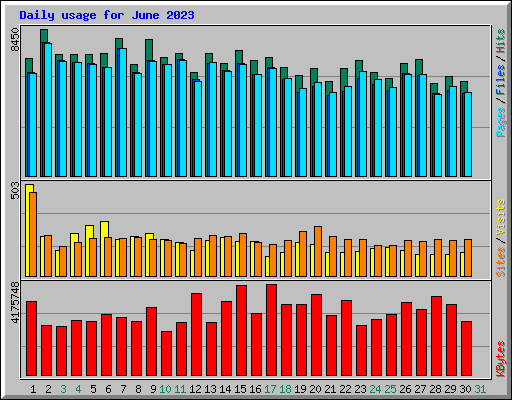512x400 pixels.
Task: Click the red KBytes bar for day 28
Action: 437,336
